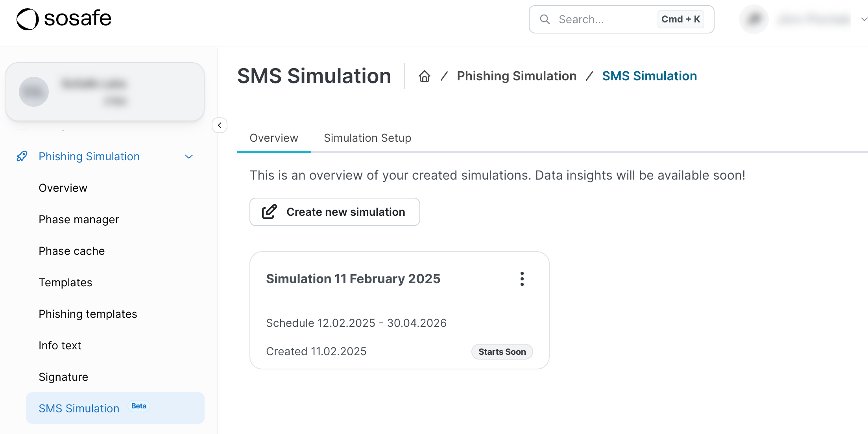Open Phishing templates in the sidebar
This screenshot has height=434, width=868.
point(88,314)
